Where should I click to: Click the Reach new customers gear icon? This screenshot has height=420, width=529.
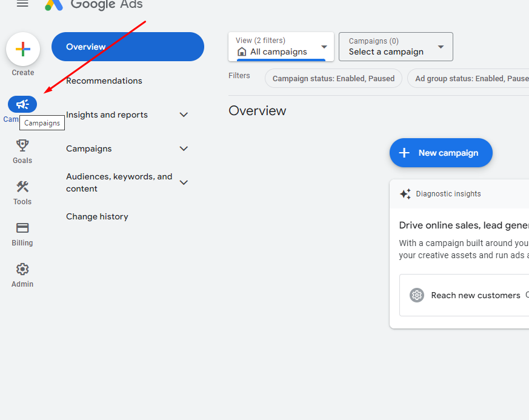click(x=417, y=295)
